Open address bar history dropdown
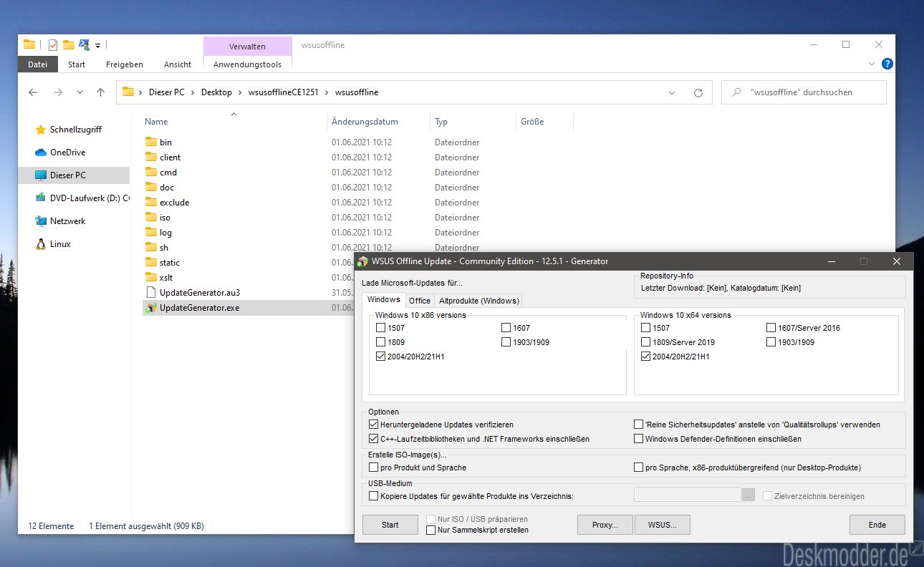924x567 pixels. click(x=672, y=92)
